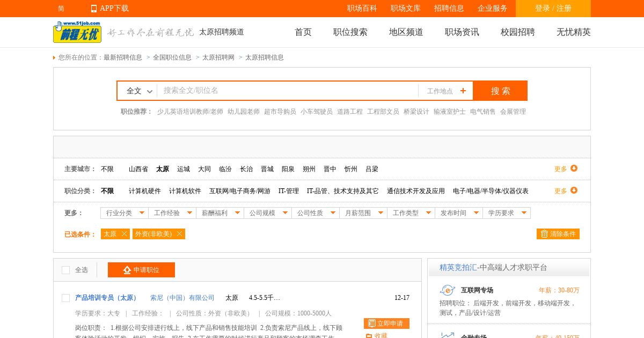Open 企业服务 link in top bar
Viewport: 644px width, 338px height.
click(x=493, y=9)
